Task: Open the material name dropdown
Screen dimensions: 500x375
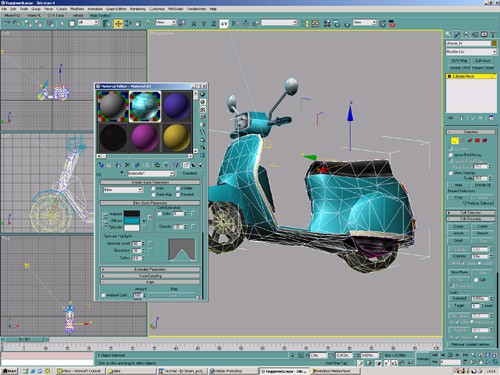Action: (x=151, y=173)
